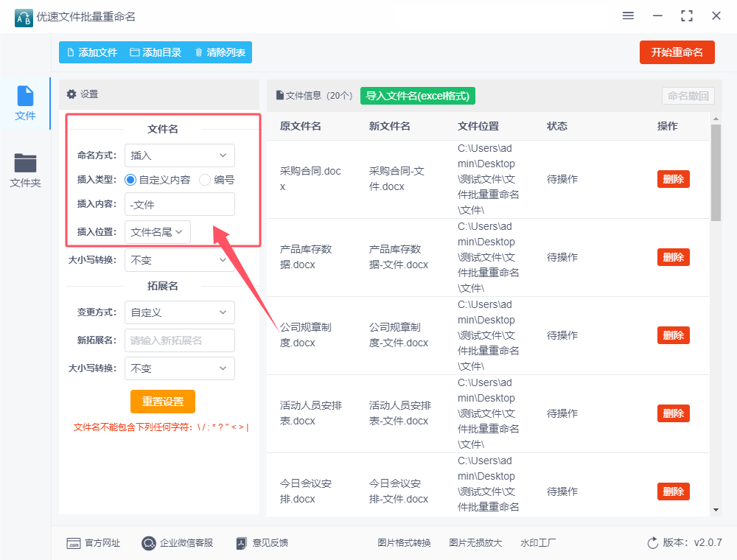
Task: Open the 插入位置 dropdown
Action: (x=158, y=232)
